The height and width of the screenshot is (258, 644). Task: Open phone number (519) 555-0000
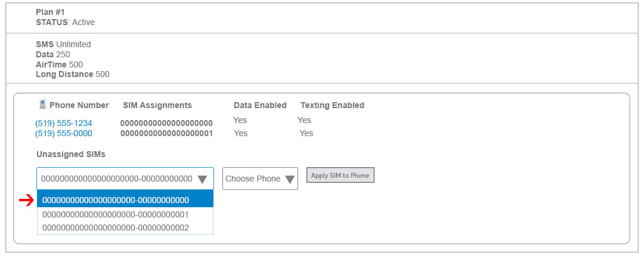(64, 134)
